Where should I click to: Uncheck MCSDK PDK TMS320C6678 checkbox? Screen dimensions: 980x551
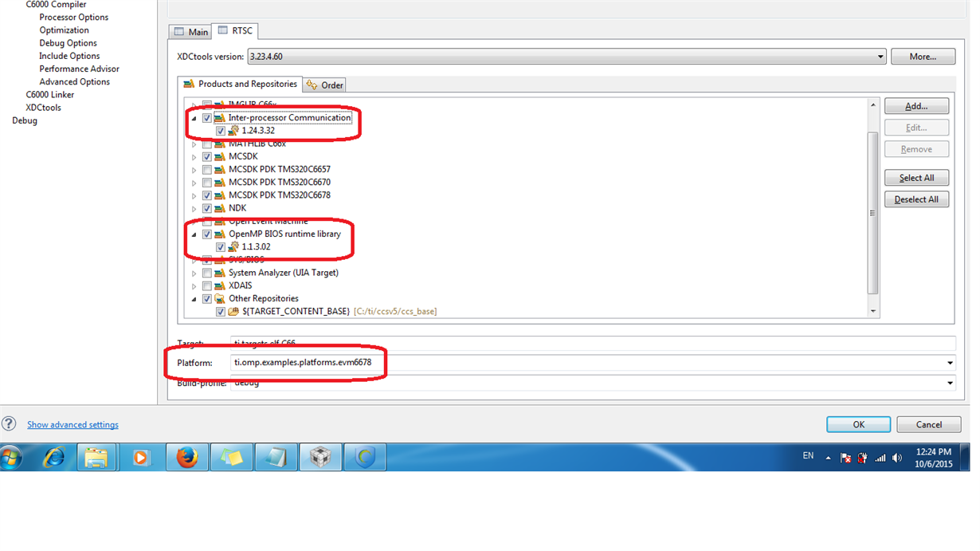pyautogui.click(x=207, y=195)
